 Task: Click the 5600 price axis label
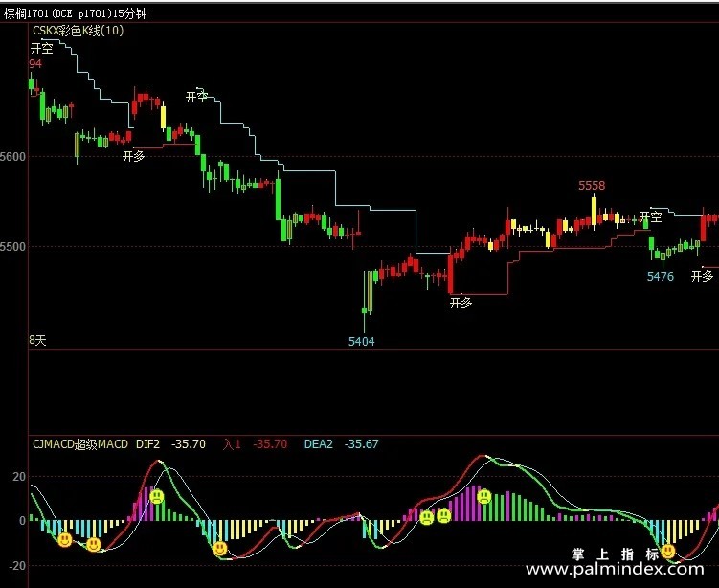[12, 156]
